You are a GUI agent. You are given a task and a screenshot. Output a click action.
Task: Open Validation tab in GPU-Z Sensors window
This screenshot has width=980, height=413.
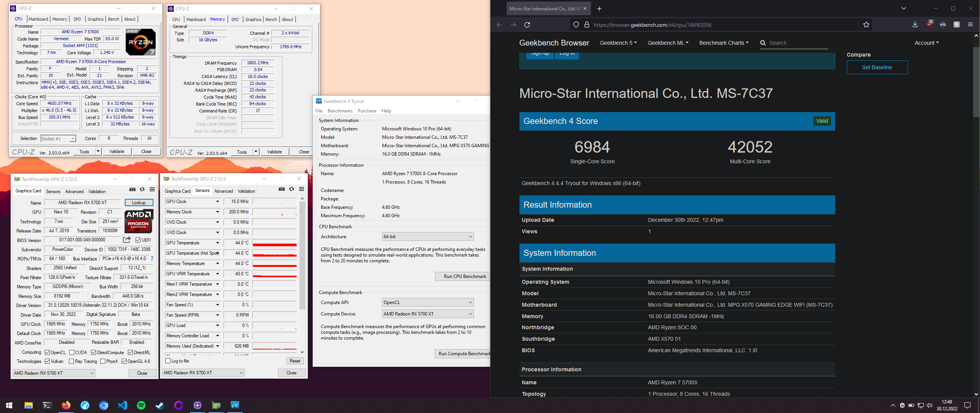(x=247, y=191)
